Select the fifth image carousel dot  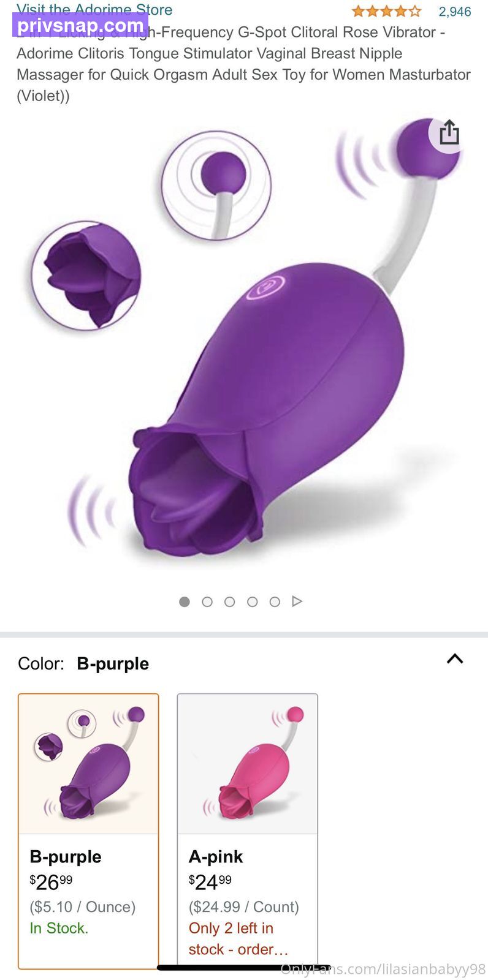point(275,601)
